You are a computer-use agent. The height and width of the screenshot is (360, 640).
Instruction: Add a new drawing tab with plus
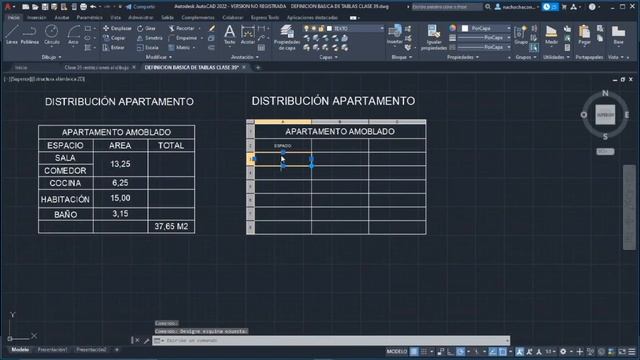(x=258, y=67)
